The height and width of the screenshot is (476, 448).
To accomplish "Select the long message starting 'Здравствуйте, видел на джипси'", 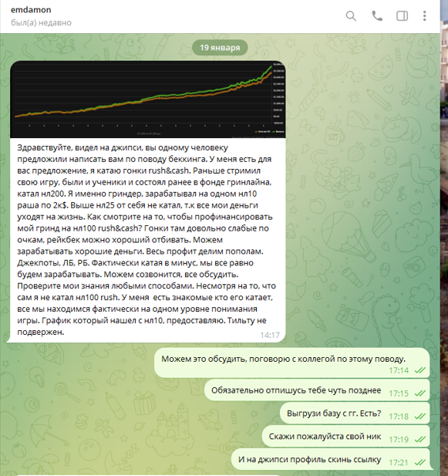I will (x=147, y=239).
